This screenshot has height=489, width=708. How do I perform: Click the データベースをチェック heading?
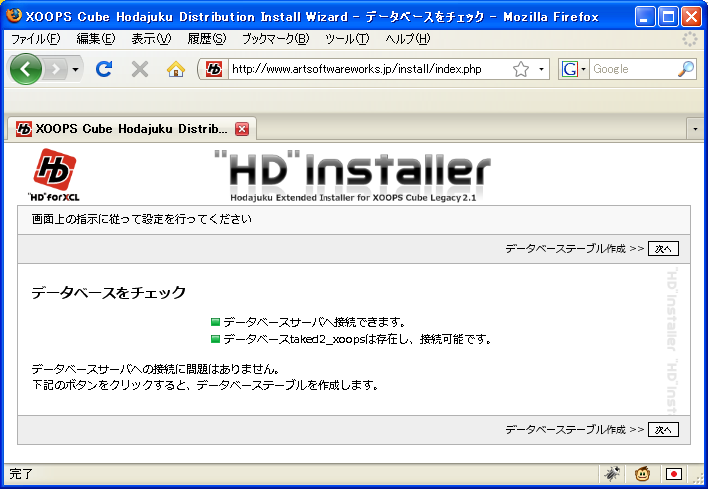tap(108, 293)
